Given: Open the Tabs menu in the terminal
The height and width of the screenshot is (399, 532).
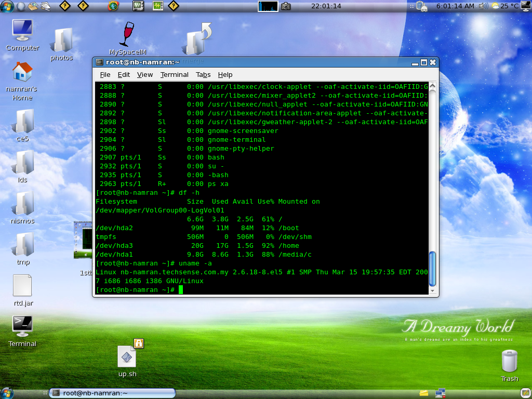Looking at the screenshot, I should (203, 75).
